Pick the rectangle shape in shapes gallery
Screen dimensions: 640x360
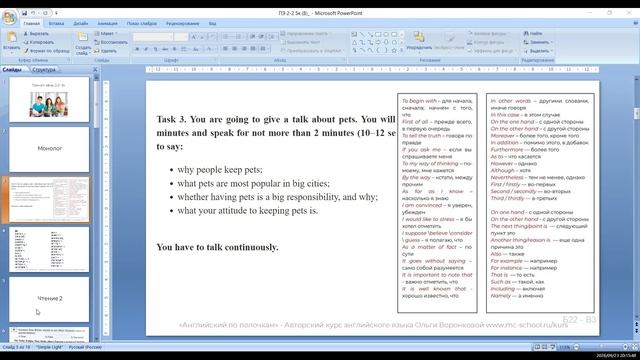click(378, 35)
